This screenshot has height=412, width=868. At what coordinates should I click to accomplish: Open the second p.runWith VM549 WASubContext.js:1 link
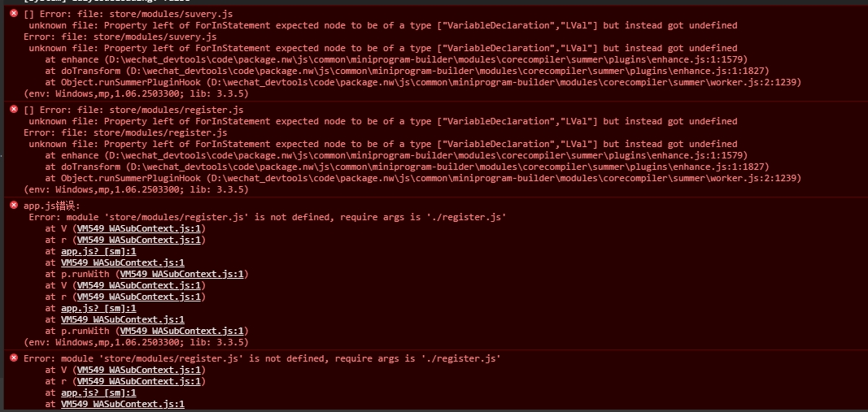182,331
